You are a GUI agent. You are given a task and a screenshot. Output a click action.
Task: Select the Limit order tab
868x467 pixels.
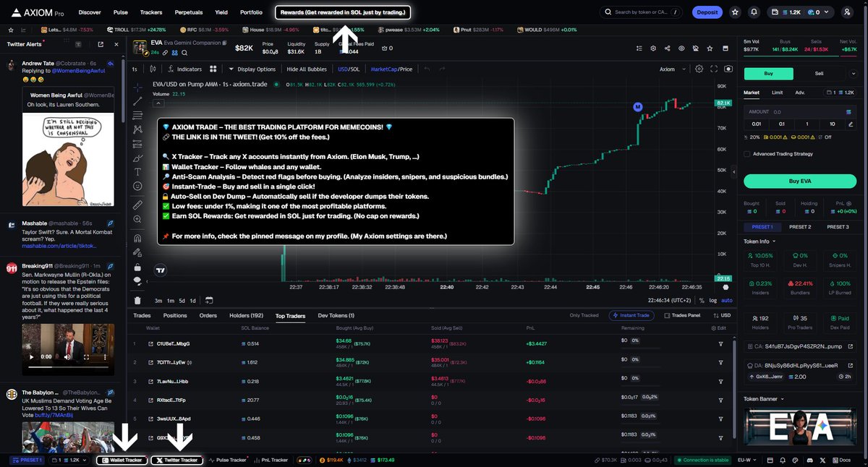click(777, 93)
